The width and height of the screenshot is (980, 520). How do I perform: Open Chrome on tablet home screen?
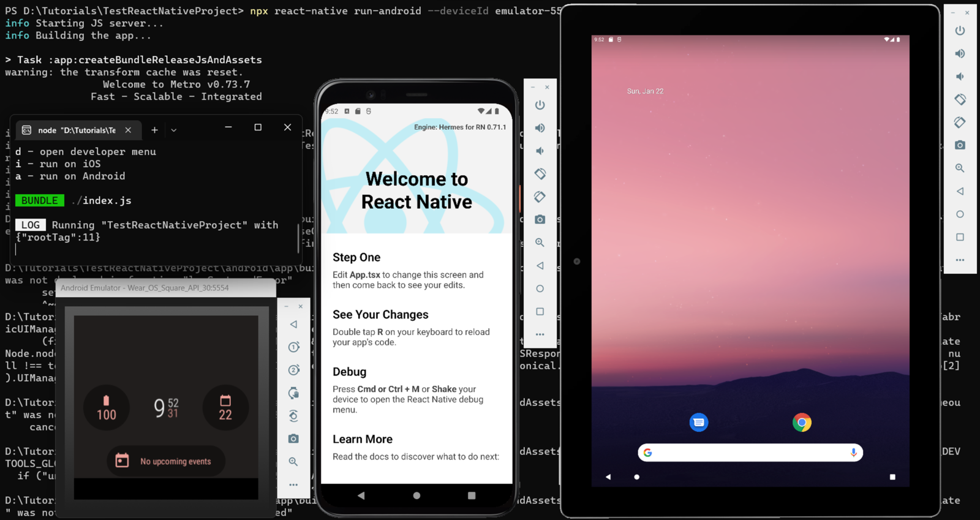tap(802, 423)
